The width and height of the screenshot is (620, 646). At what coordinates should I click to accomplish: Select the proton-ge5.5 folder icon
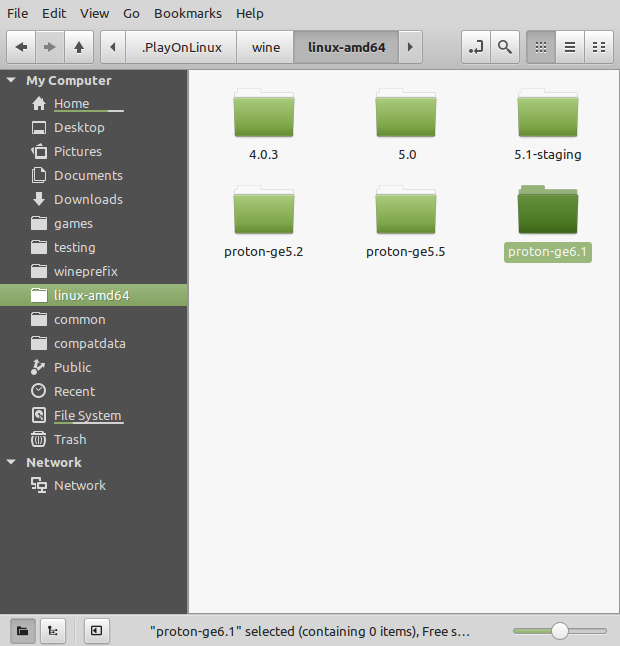406,210
